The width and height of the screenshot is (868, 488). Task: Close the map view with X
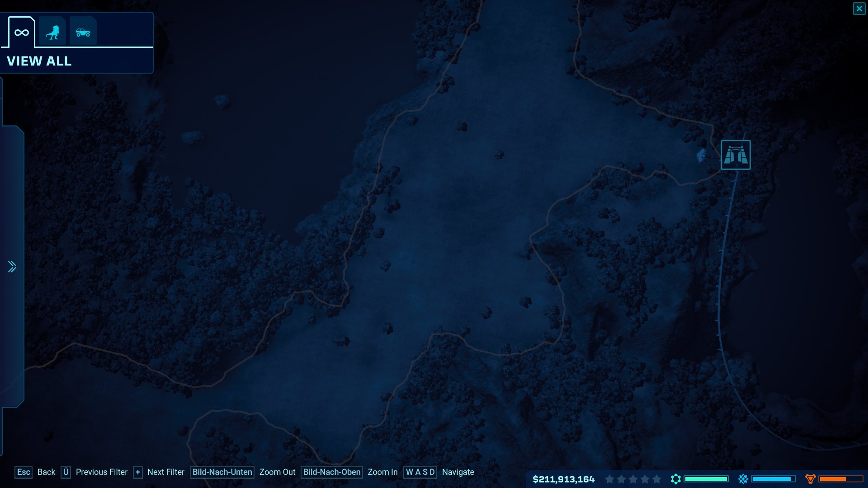(859, 9)
